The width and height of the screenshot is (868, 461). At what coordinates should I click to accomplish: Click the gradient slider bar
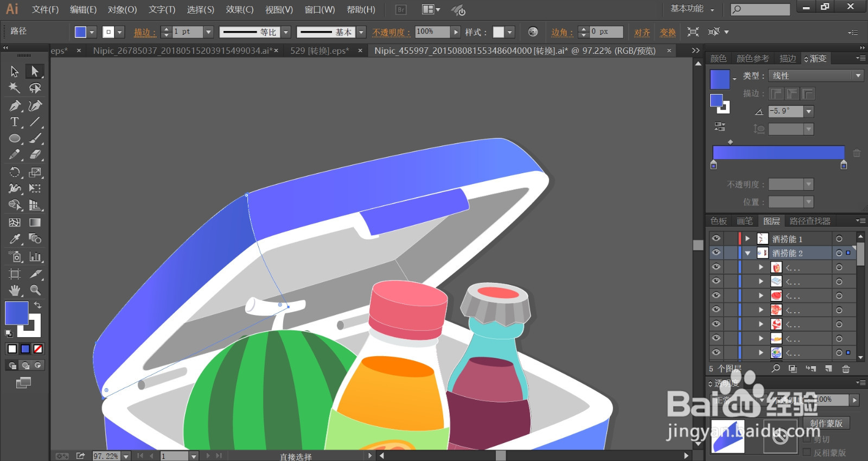(x=778, y=153)
